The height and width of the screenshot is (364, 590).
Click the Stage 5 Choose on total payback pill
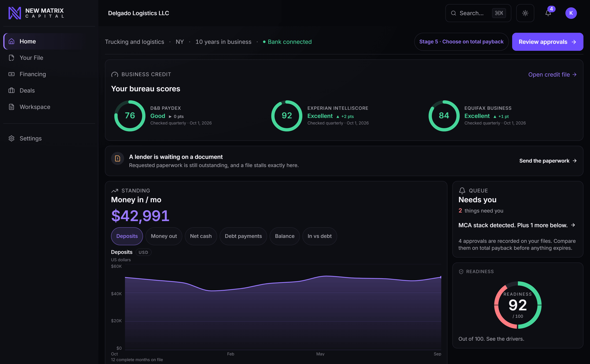pos(461,42)
